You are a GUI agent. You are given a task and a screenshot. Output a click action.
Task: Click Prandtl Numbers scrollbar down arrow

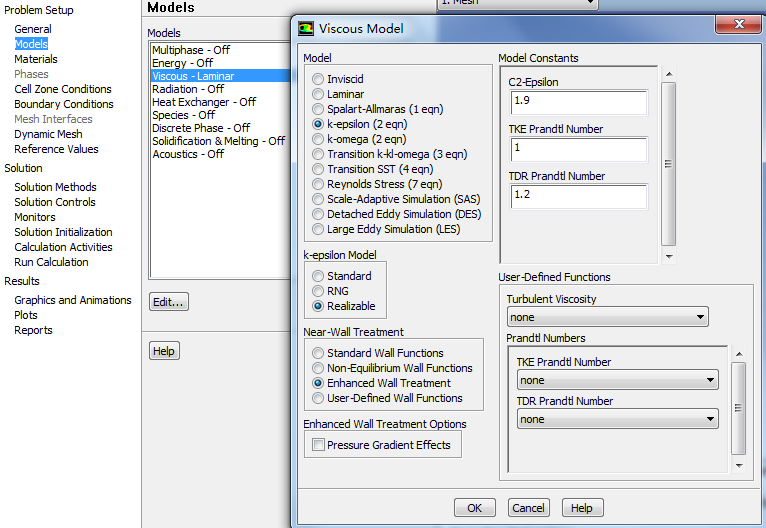[x=739, y=465]
